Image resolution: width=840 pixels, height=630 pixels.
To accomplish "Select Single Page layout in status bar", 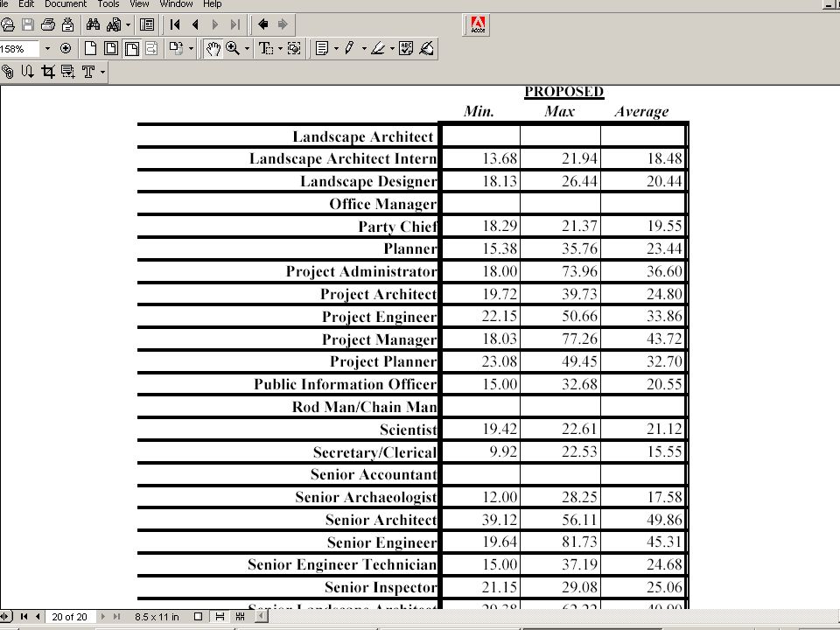I will (x=199, y=617).
